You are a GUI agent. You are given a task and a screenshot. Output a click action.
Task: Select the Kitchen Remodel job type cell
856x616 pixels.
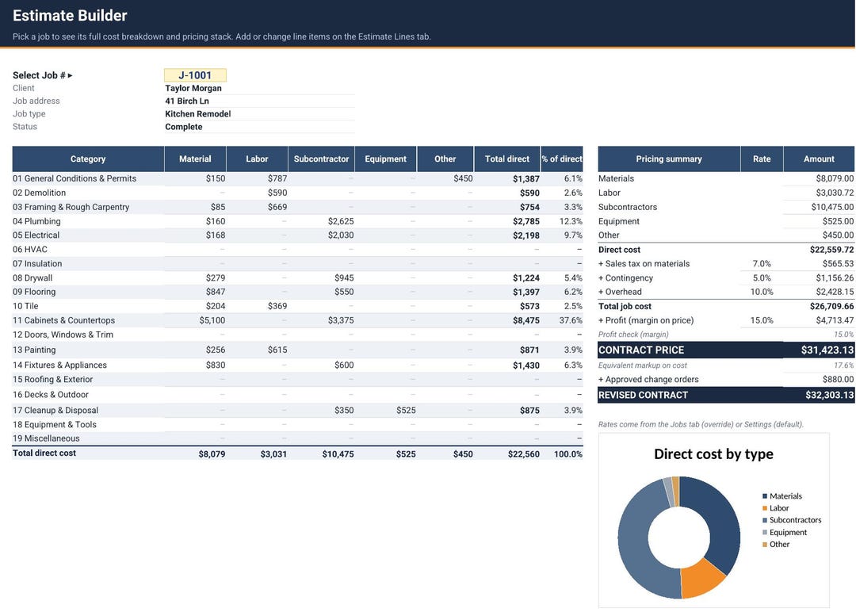[259, 113]
